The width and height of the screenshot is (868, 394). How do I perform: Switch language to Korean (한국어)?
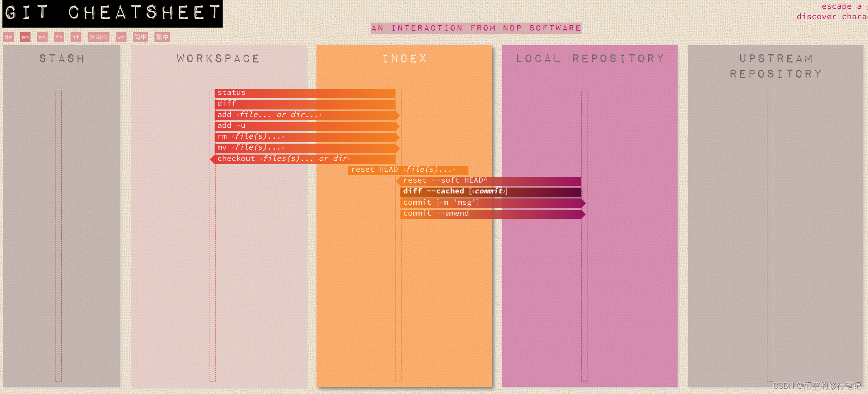point(98,37)
